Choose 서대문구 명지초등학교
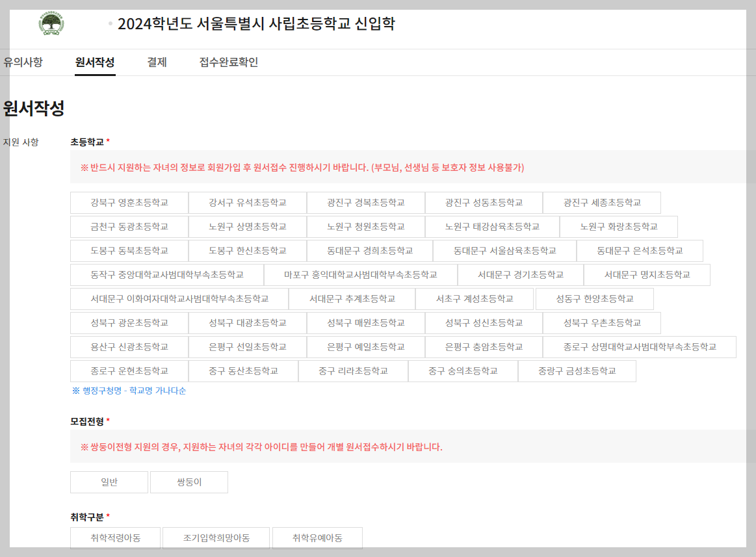The height and width of the screenshot is (557, 756). pyautogui.click(x=647, y=275)
